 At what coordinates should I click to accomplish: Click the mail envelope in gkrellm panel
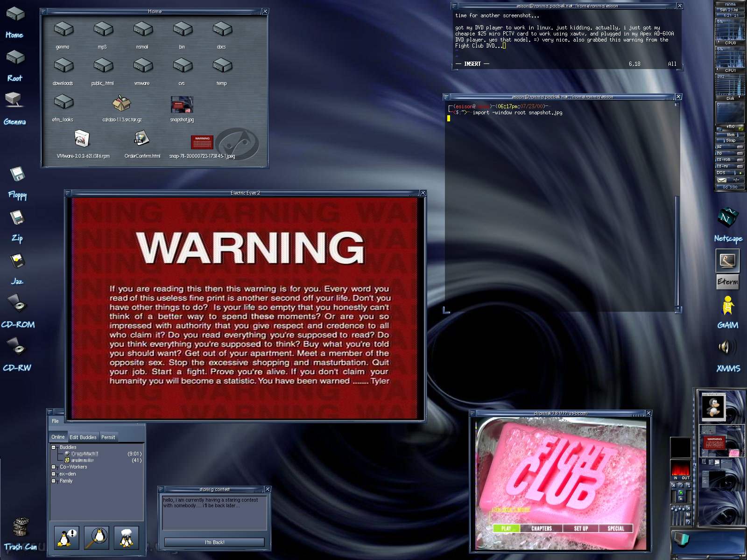tap(722, 180)
